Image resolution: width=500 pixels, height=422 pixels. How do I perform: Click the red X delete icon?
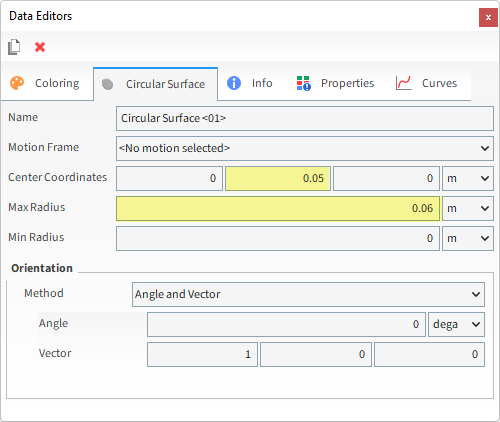[x=40, y=47]
